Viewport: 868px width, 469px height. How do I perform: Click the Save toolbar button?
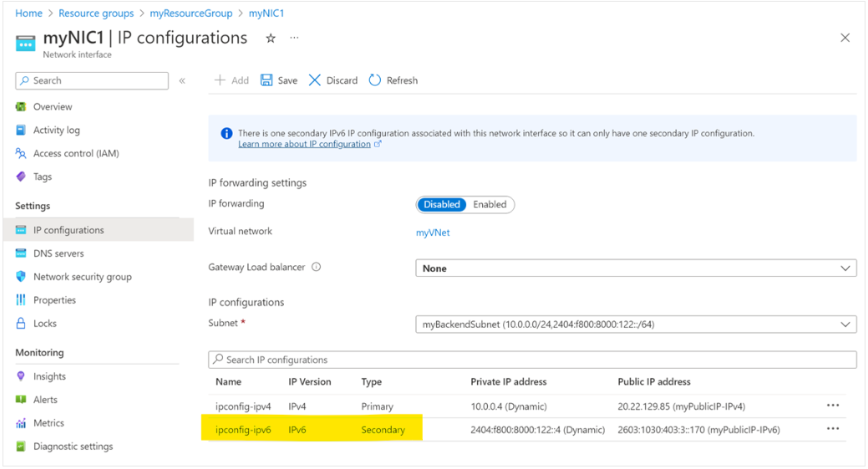[279, 80]
